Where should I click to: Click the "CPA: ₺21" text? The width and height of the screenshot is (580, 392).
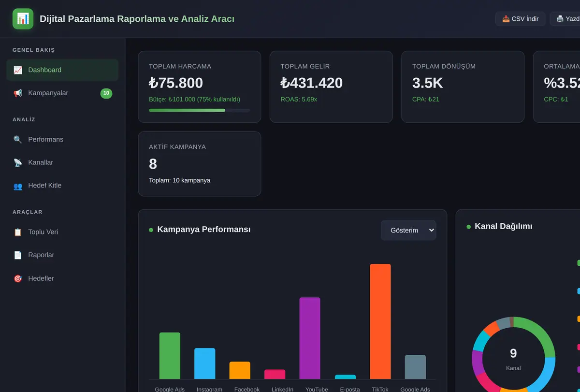426,100
